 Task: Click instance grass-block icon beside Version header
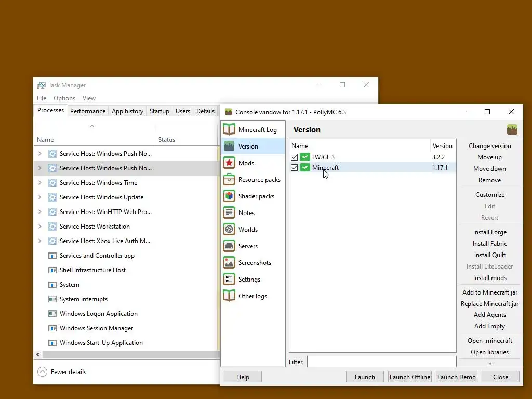tap(512, 129)
